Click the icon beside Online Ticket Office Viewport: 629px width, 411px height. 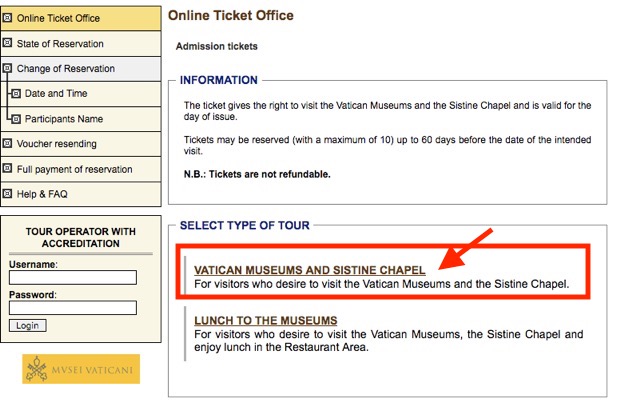pos(7,18)
